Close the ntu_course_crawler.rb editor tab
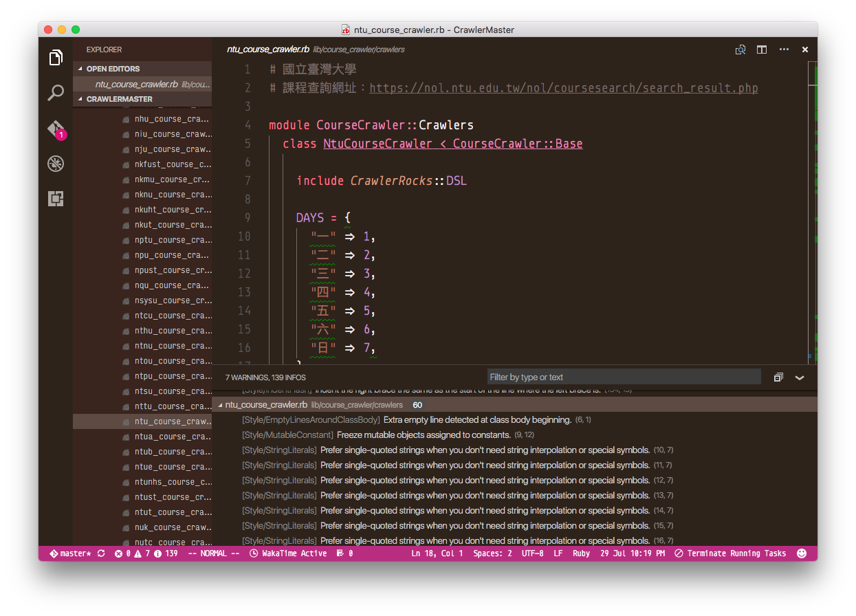This screenshot has height=616, width=856. click(x=805, y=49)
